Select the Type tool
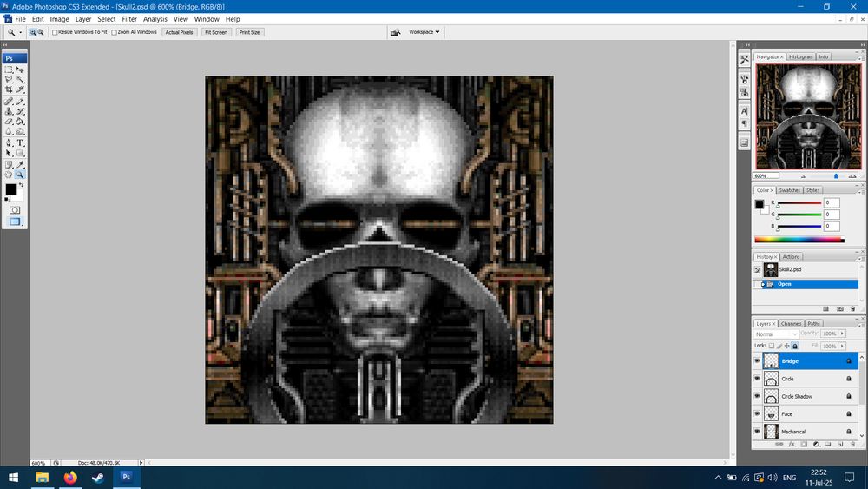The height and width of the screenshot is (489, 868). 20,143
